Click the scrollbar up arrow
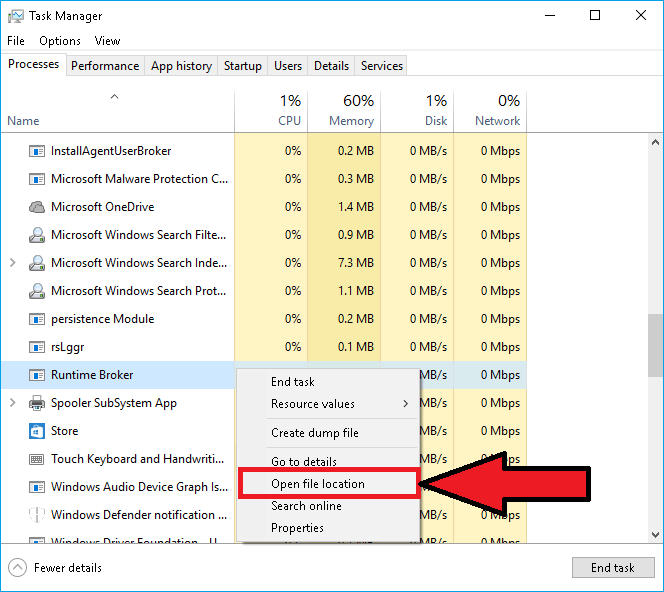 pyautogui.click(x=656, y=142)
